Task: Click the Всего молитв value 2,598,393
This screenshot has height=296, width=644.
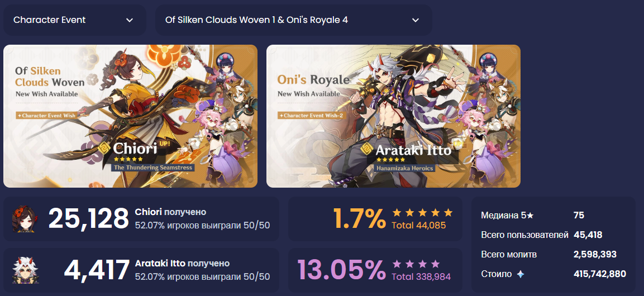Action: (x=595, y=254)
